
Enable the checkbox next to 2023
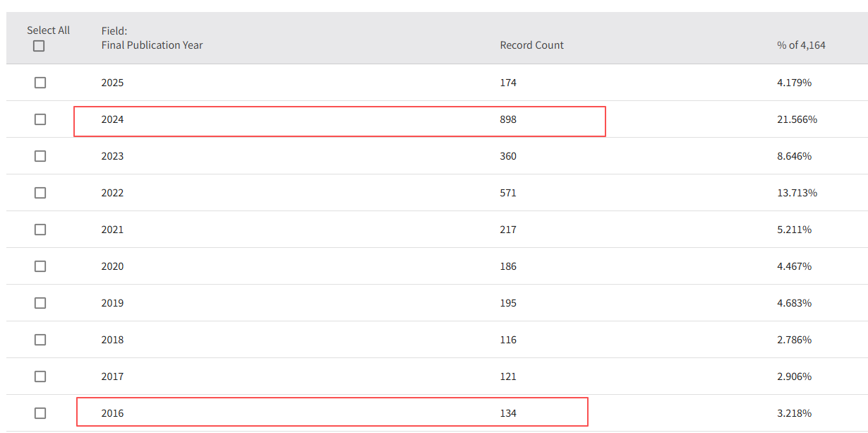pos(40,156)
